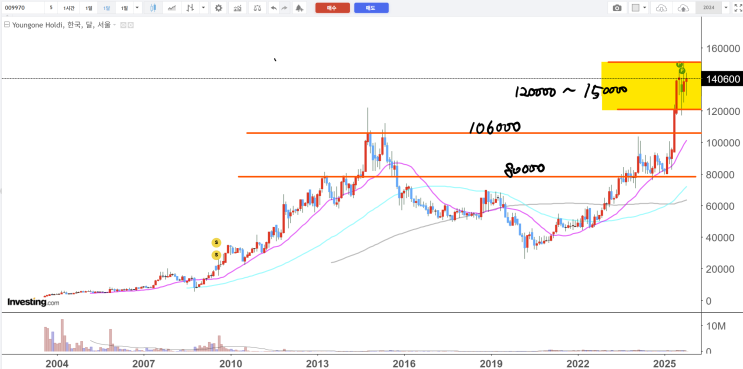Collapse the Youngone Holdi legend box
Screen dimensions: 743x369
tap(6, 25)
